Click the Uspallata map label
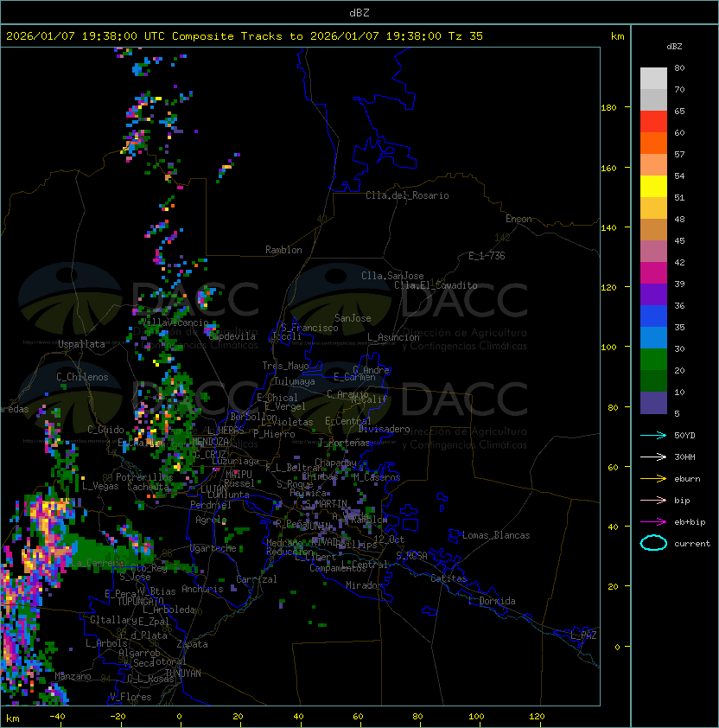 81,344
